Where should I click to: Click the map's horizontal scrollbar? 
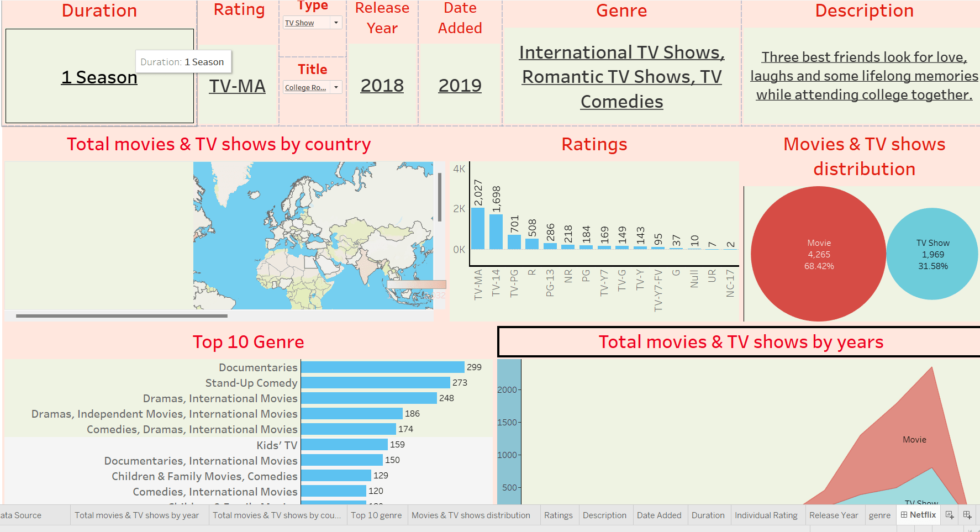[122, 316]
